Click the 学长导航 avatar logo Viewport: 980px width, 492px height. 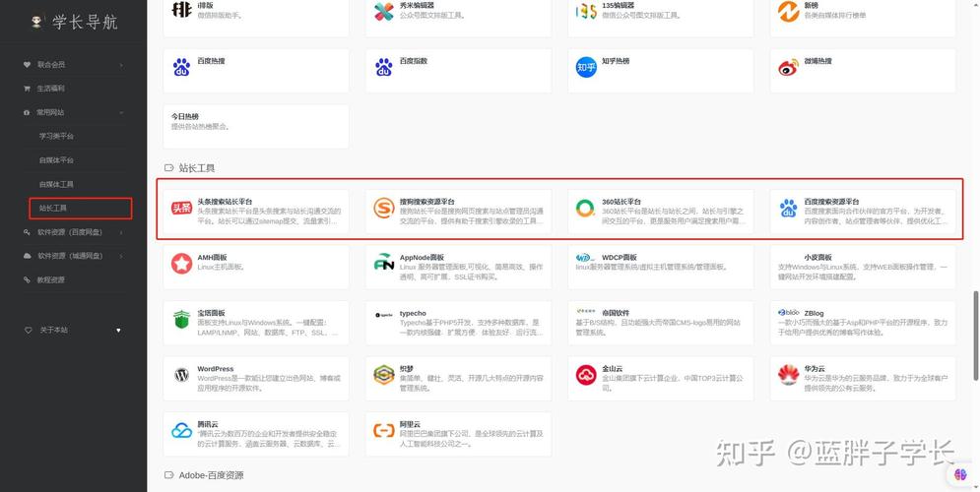coord(36,22)
